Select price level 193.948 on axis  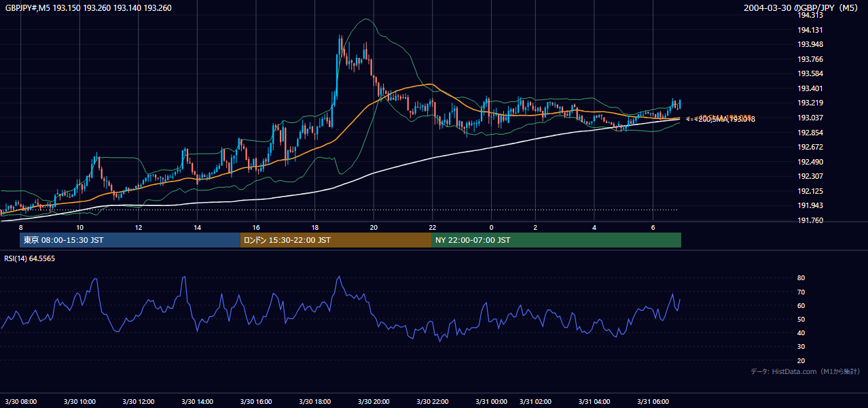(810, 44)
